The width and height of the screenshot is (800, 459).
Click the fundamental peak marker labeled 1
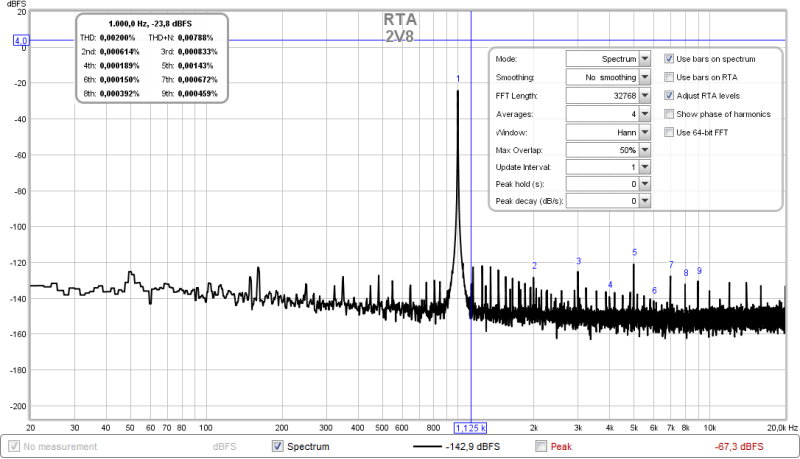pyautogui.click(x=458, y=78)
